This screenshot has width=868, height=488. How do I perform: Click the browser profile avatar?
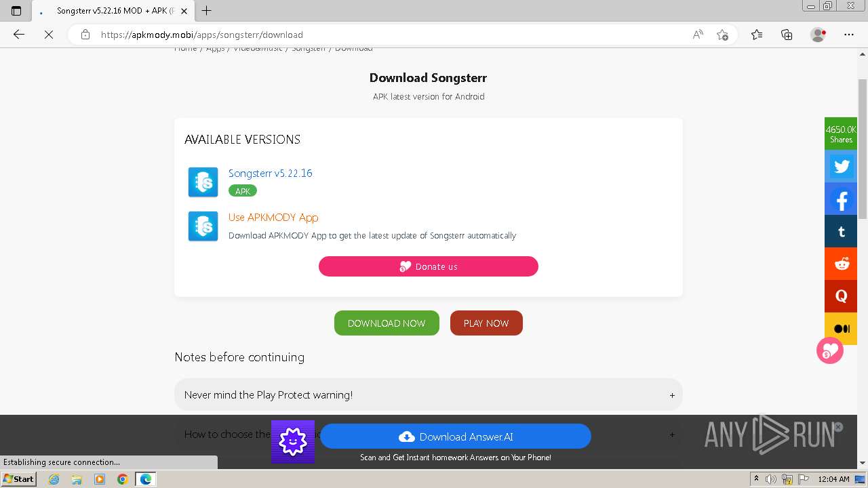click(x=818, y=35)
